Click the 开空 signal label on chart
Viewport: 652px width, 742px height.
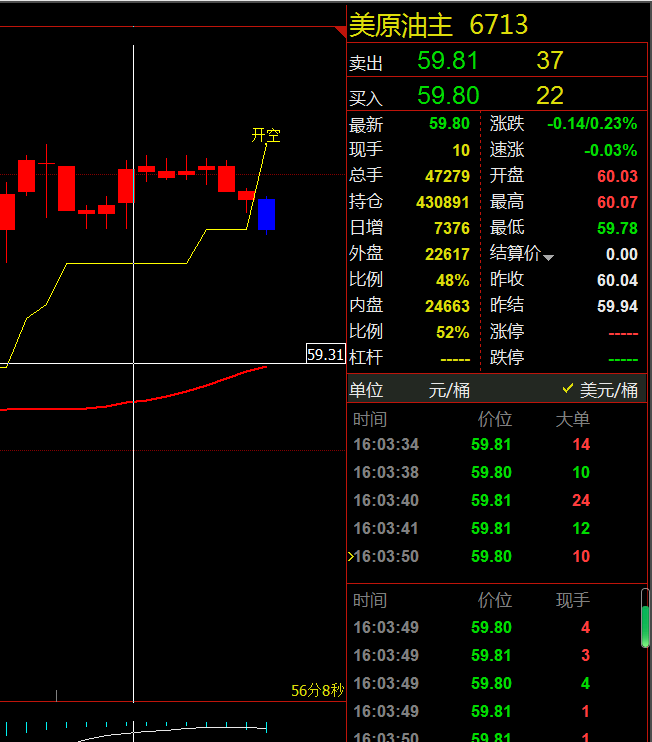(x=266, y=135)
